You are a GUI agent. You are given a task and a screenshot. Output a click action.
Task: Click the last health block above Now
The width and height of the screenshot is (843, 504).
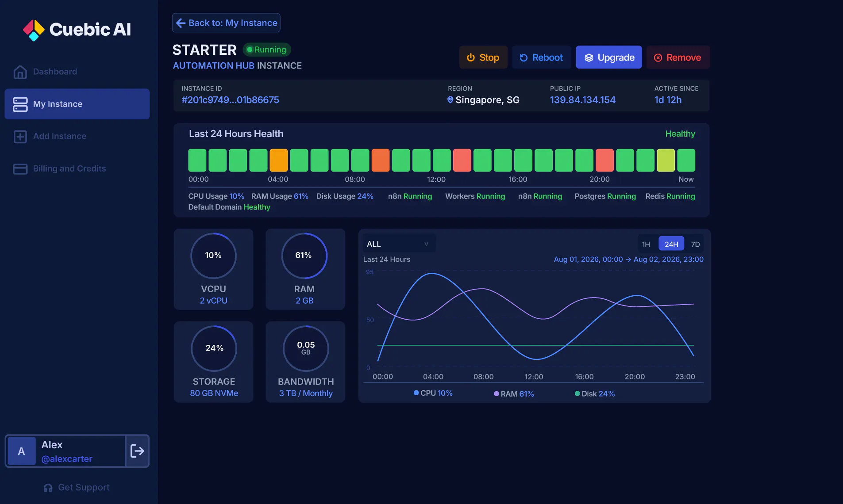(686, 160)
